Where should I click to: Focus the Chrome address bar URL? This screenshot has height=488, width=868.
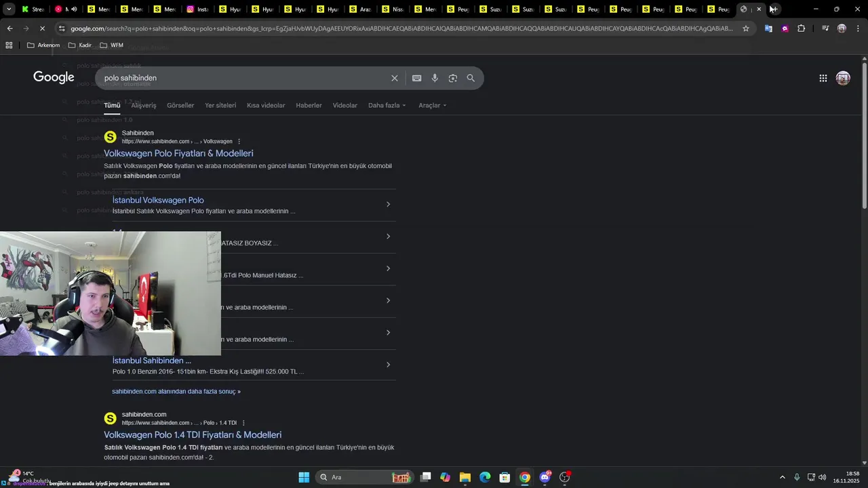[401, 28]
